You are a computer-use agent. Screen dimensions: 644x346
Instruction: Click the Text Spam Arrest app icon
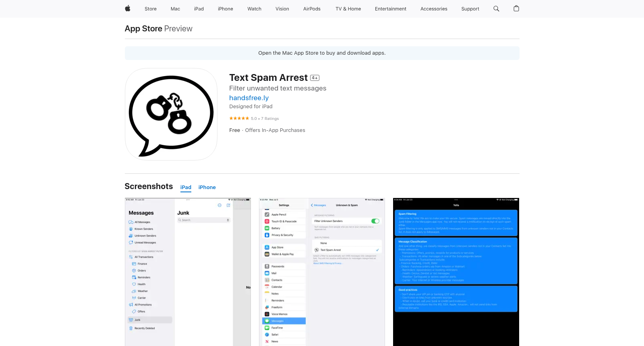pos(171,114)
